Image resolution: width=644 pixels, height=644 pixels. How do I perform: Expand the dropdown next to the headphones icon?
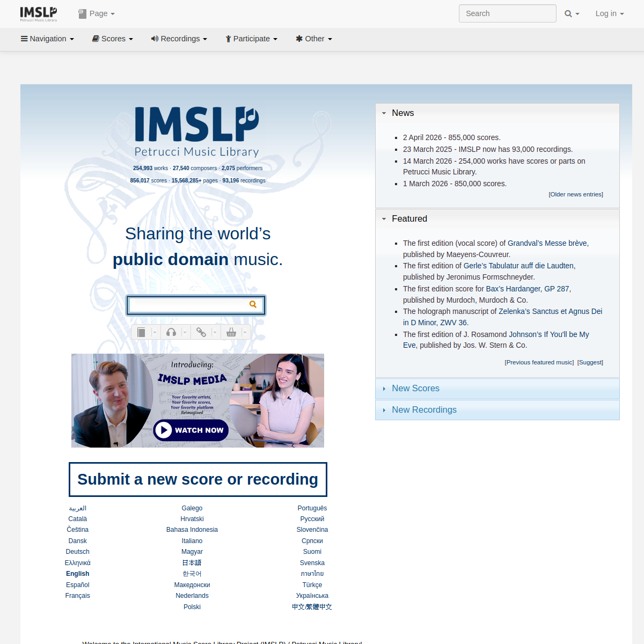pos(185,332)
